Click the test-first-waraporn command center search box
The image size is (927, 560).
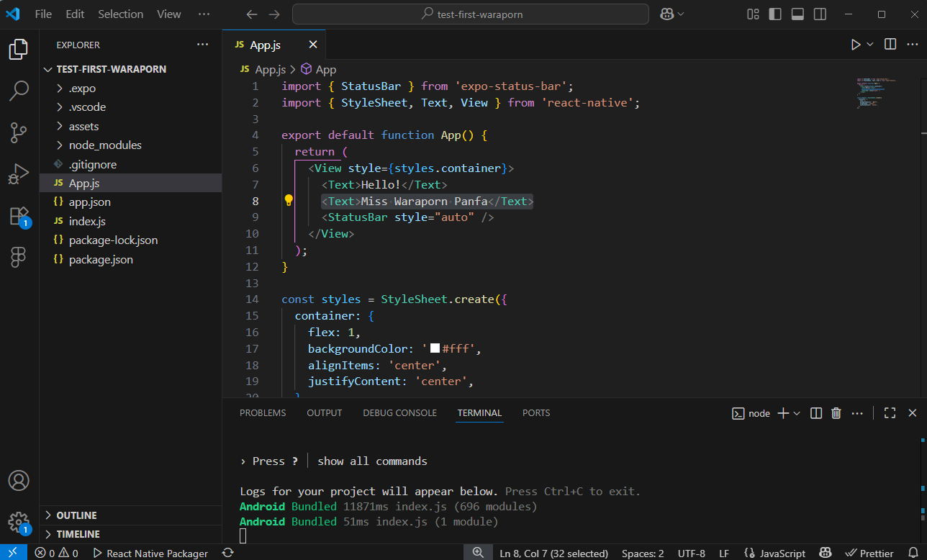(471, 14)
